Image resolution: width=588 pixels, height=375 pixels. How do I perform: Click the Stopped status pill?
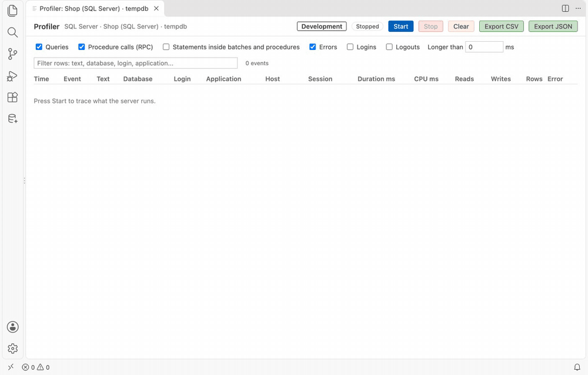pos(367,26)
